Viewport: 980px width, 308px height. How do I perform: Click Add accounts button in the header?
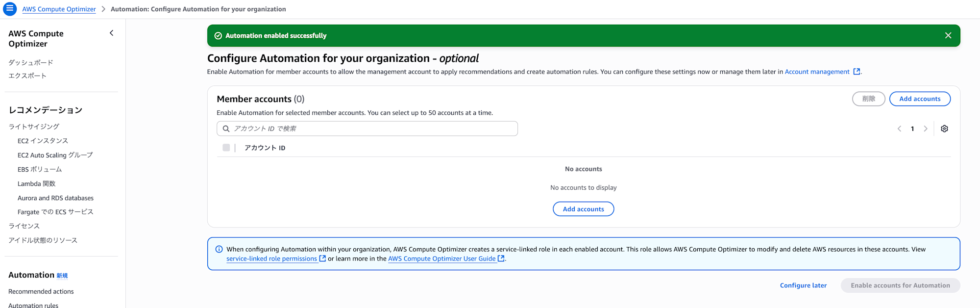(920, 99)
